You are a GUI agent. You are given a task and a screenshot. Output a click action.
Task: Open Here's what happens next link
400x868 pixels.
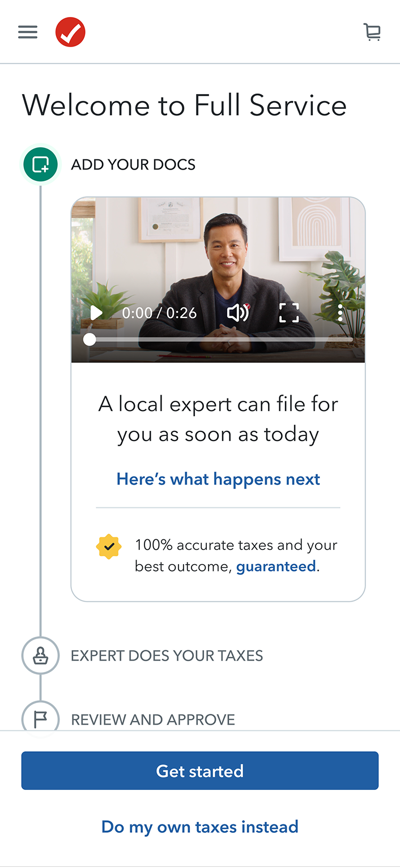218,479
